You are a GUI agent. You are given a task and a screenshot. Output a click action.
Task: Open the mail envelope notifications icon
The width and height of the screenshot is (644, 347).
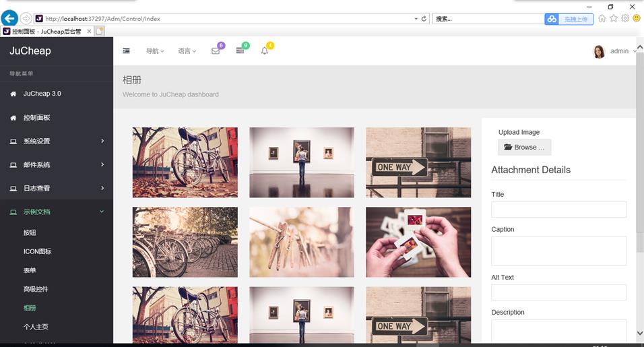click(216, 51)
